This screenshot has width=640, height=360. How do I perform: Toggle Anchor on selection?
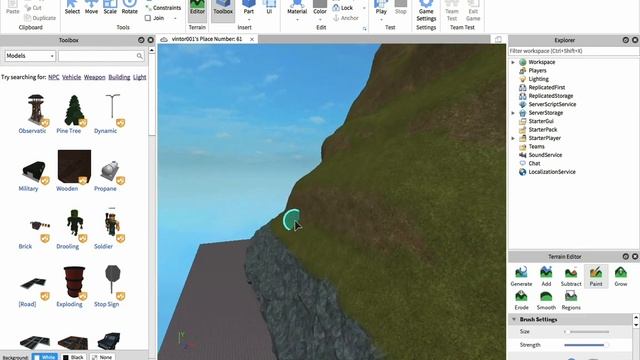click(x=346, y=18)
